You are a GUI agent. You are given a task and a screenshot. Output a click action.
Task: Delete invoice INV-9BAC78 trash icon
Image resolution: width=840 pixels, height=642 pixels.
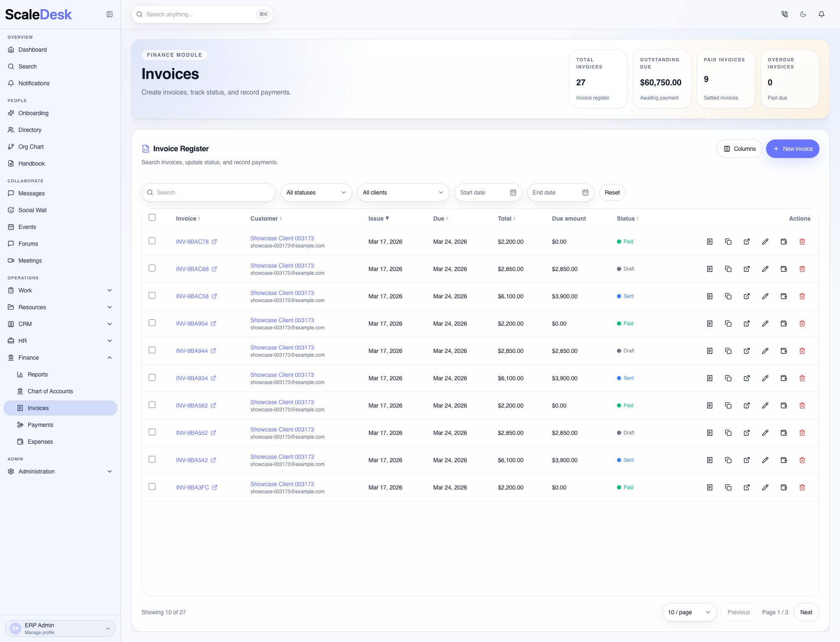tap(802, 242)
